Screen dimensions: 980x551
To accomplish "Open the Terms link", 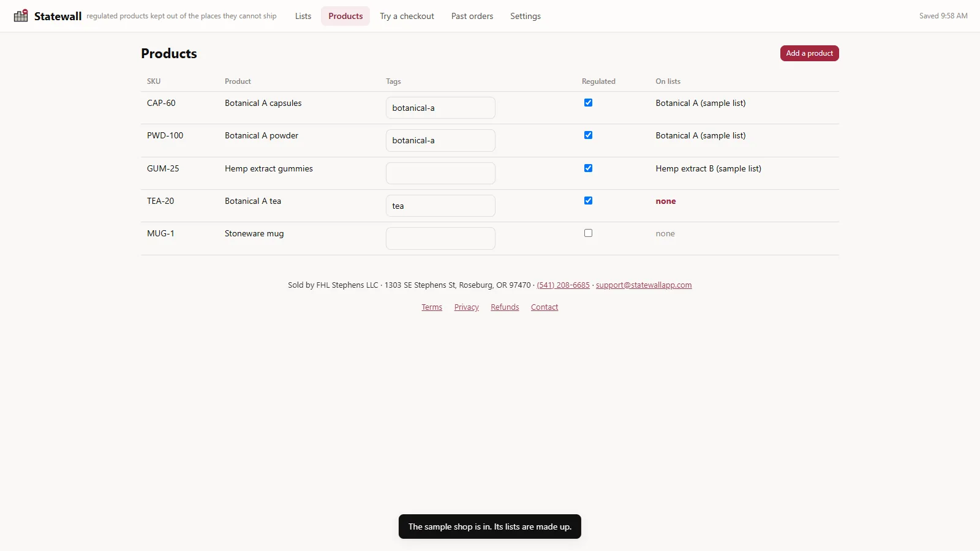I will tap(432, 307).
